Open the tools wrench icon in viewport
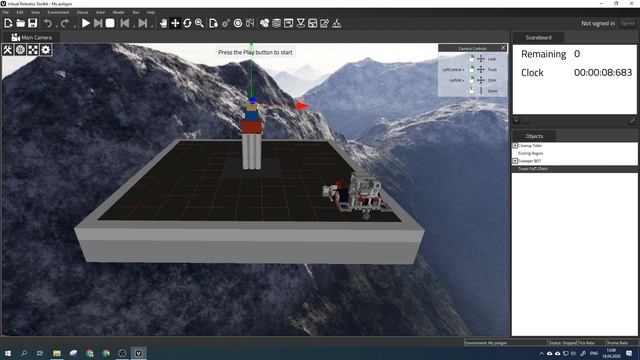 tap(8, 50)
